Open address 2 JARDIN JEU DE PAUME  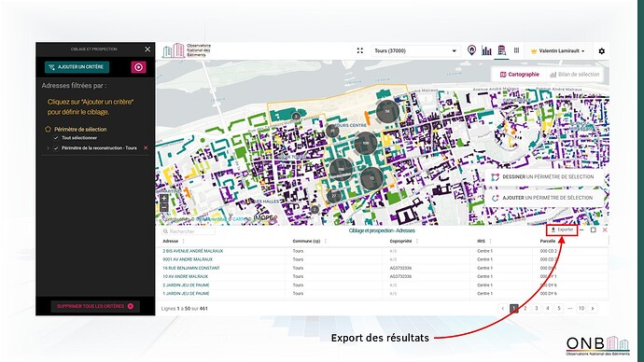186,285
